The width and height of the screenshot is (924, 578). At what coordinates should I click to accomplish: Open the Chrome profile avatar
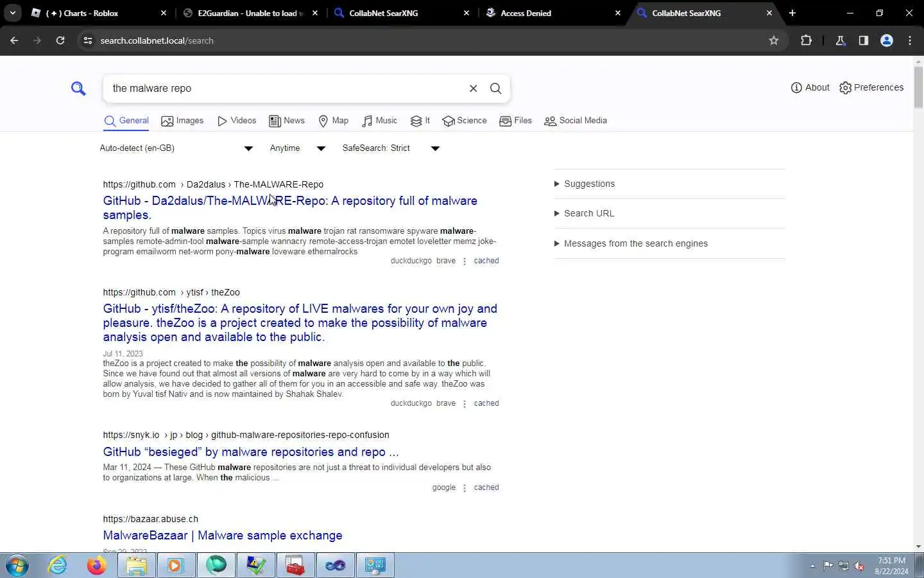click(x=887, y=40)
